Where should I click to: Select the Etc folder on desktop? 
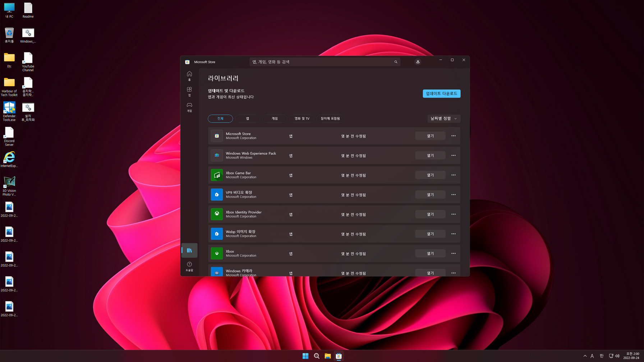9,60
